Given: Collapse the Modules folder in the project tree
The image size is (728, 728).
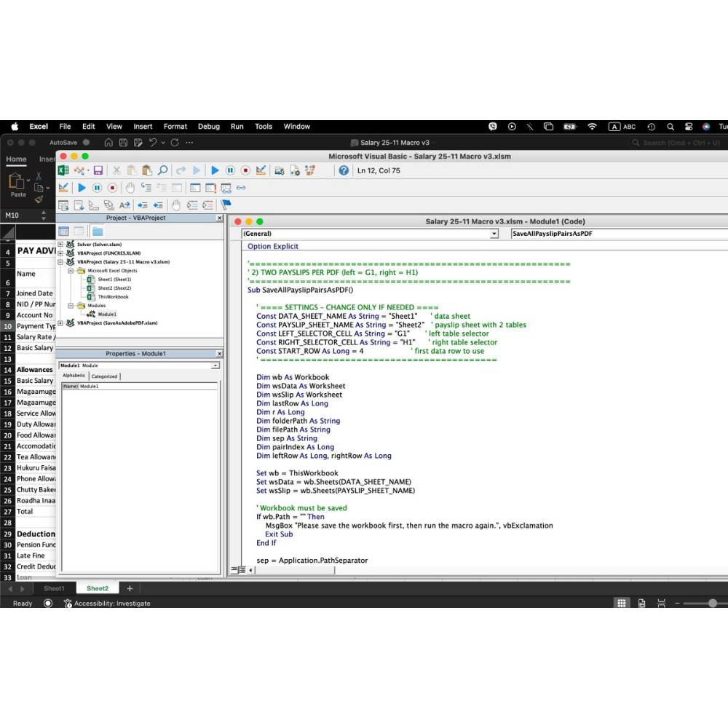Looking at the screenshot, I should coord(71,306).
